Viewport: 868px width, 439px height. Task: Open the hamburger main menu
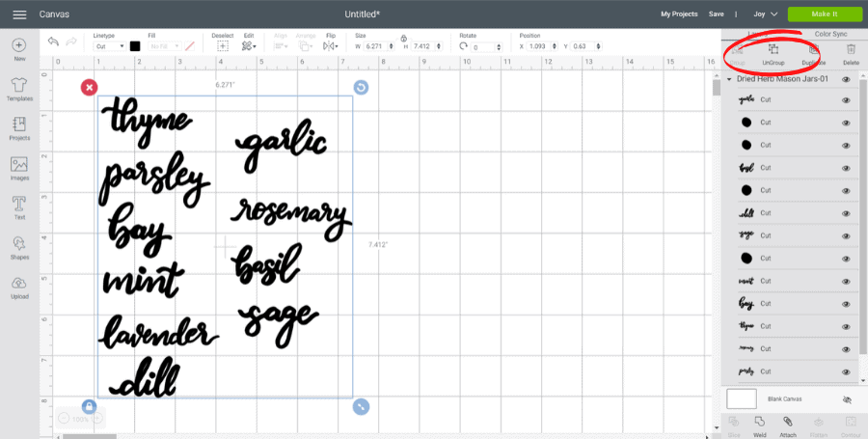(19, 14)
